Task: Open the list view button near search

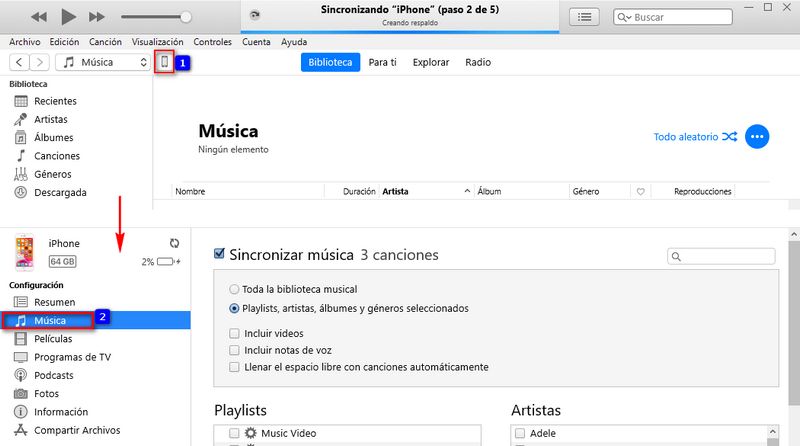Action: tap(584, 17)
